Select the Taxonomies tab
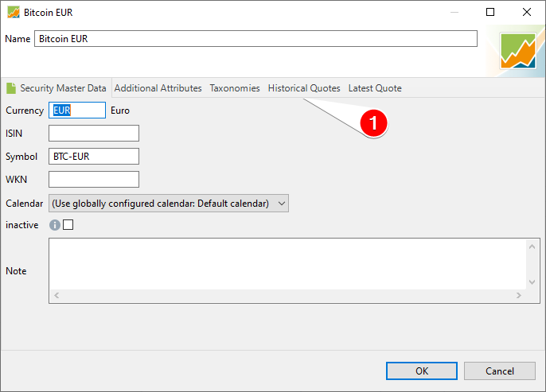546x392 pixels. click(x=235, y=88)
